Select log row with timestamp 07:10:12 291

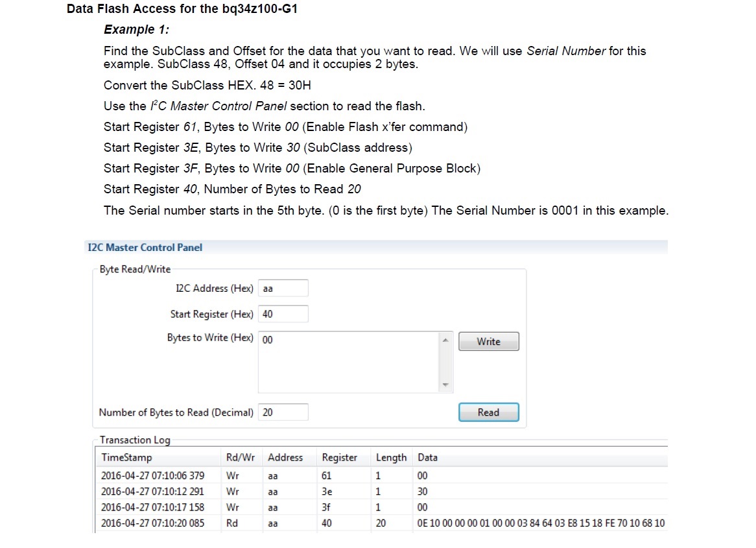[381, 492]
